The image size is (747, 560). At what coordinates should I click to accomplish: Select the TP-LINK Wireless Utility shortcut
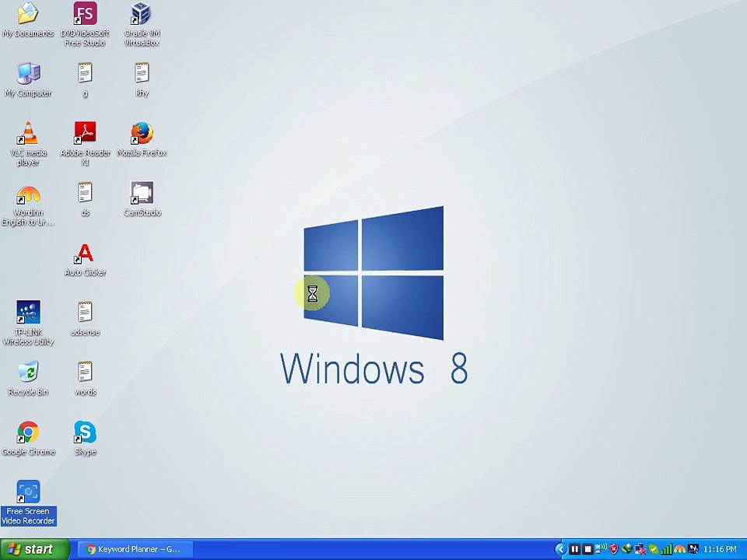(x=28, y=324)
